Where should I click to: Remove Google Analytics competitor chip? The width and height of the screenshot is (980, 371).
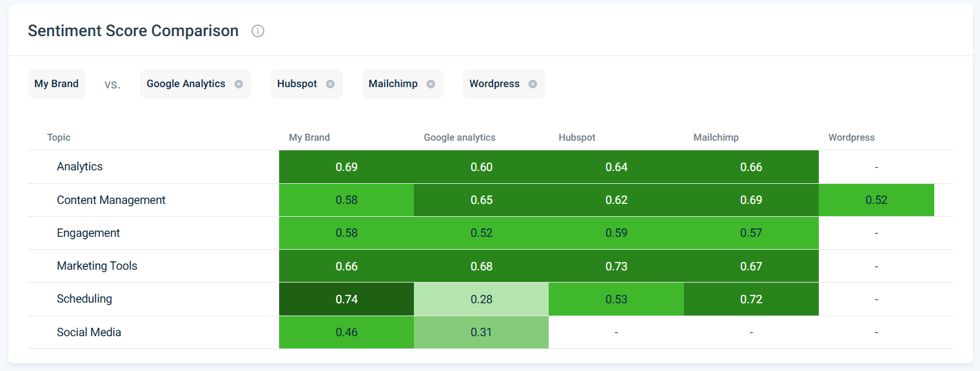pos(239,84)
